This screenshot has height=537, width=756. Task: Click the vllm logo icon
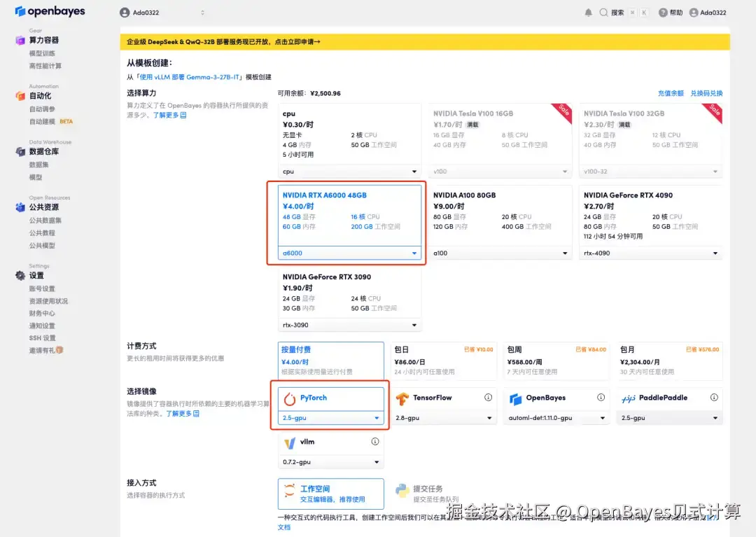(x=290, y=442)
